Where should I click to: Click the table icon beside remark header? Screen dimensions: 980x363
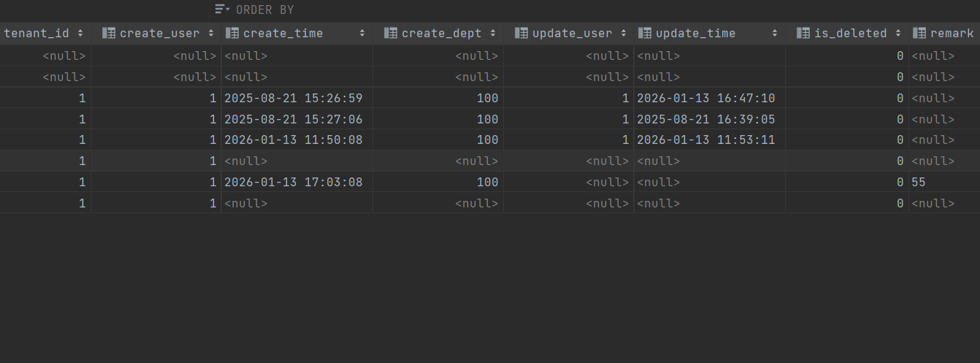pyautogui.click(x=919, y=33)
